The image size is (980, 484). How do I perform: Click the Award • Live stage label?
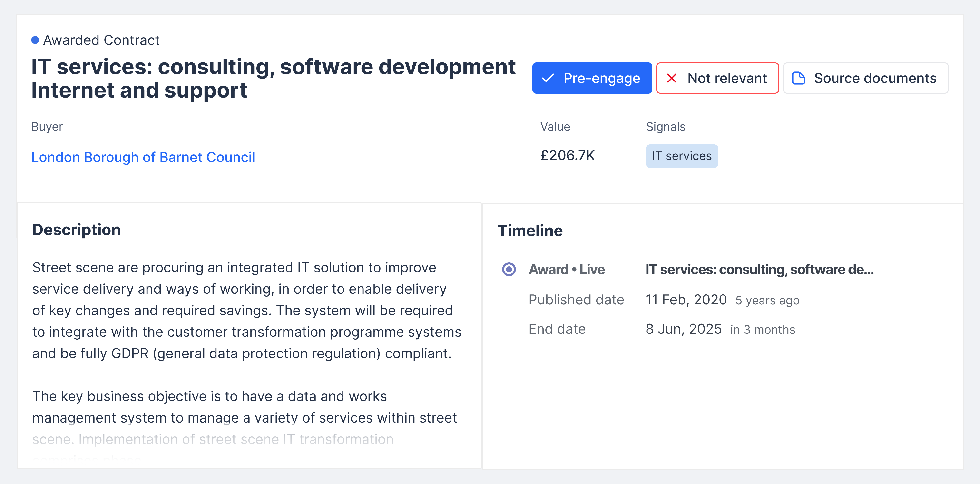pos(567,269)
